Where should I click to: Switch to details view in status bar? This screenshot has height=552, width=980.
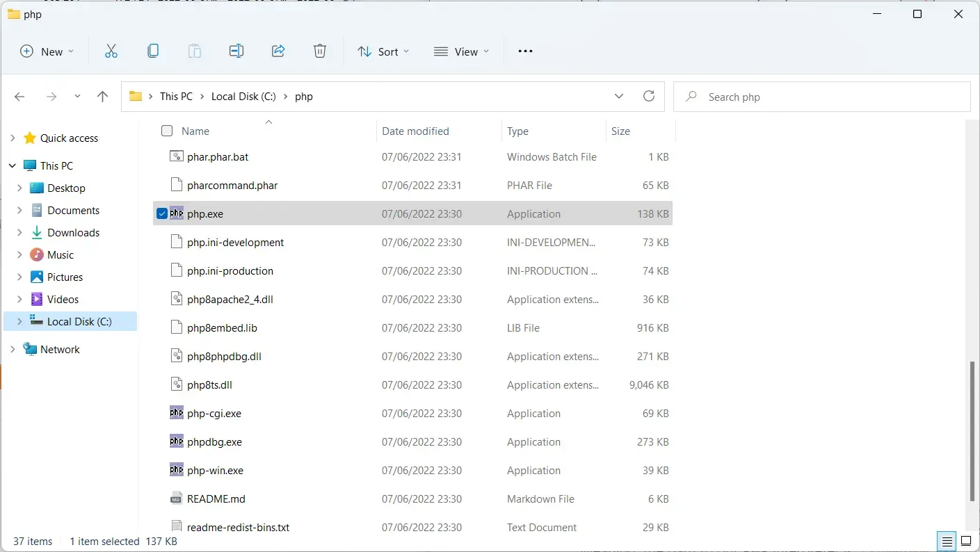(947, 541)
